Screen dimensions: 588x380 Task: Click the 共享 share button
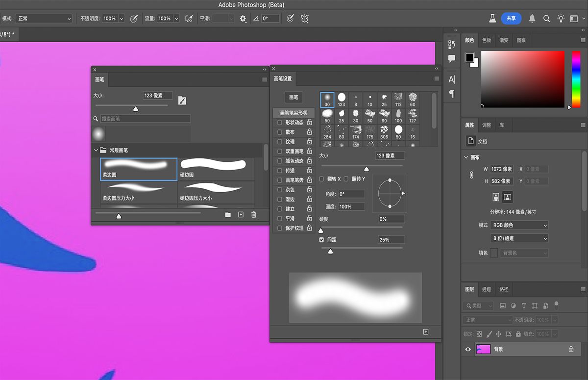[511, 18]
